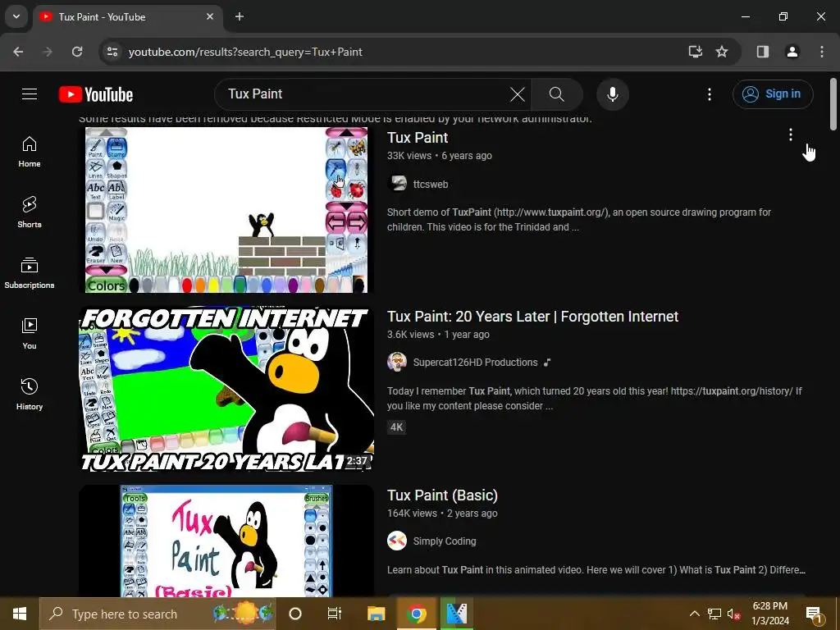Image resolution: width=840 pixels, height=630 pixels.
Task: Click the network tray icon
Action: [x=714, y=614]
